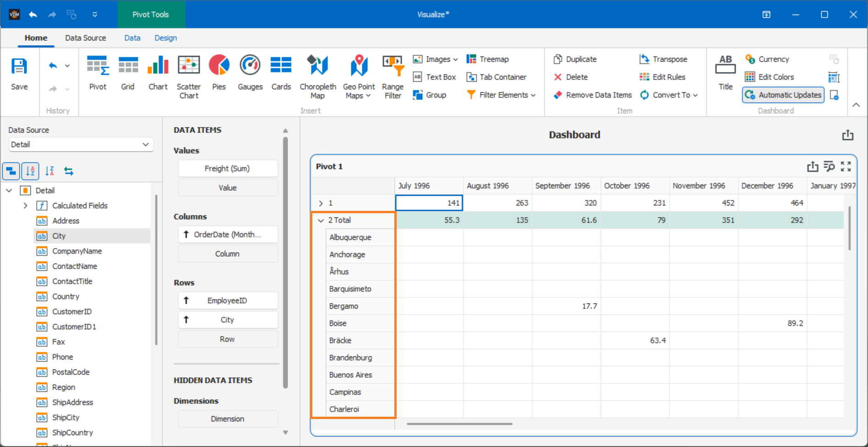Click the Save button
This screenshot has width=868, height=447.
(x=19, y=73)
